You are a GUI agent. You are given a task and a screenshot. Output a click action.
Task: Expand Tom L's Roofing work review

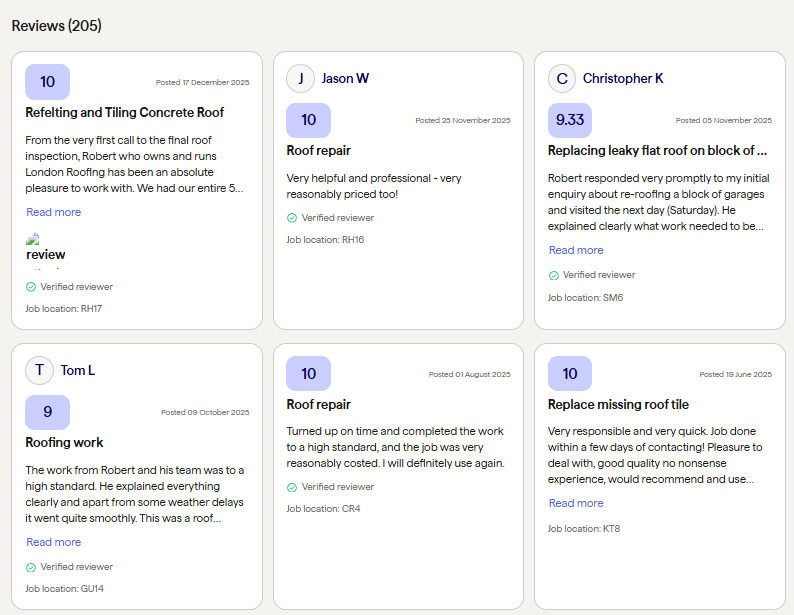[x=54, y=542]
